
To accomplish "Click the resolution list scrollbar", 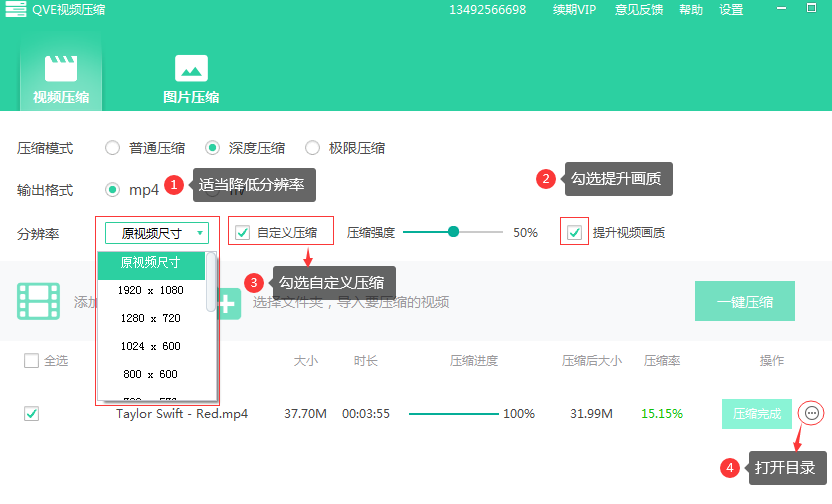I will [210, 282].
